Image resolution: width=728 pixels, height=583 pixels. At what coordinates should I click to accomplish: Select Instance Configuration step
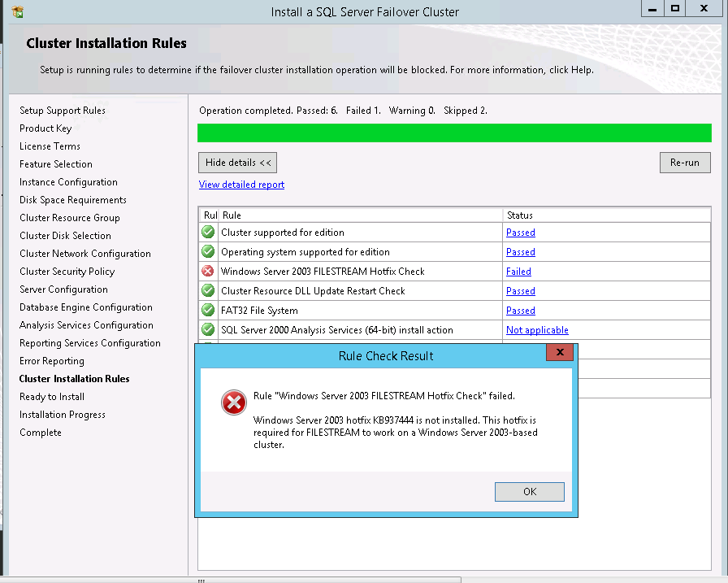coord(68,182)
